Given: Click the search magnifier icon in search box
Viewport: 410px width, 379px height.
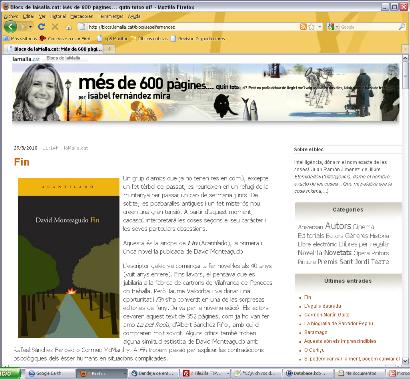Looking at the screenshot, I should [402, 27].
